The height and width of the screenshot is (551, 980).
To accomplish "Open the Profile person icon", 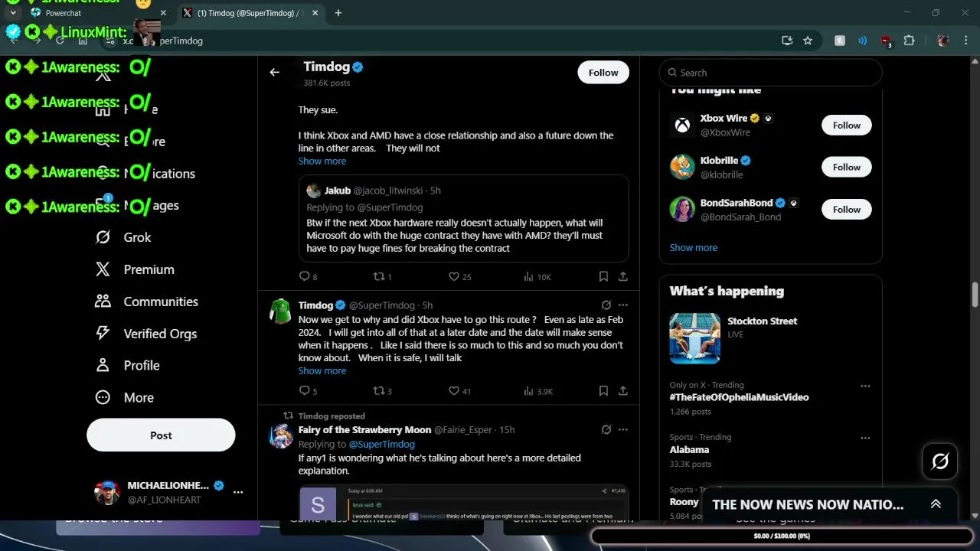I will click(x=103, y=366).
